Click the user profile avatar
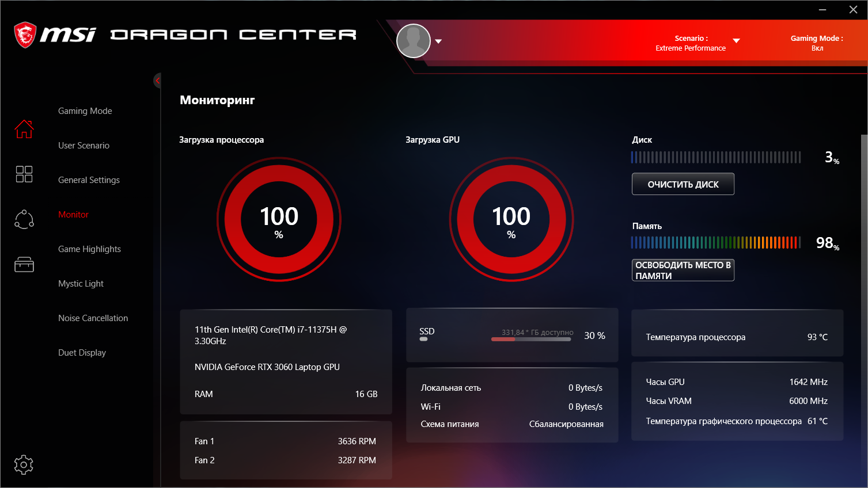868x488 pixels. (x=414, y=41)
